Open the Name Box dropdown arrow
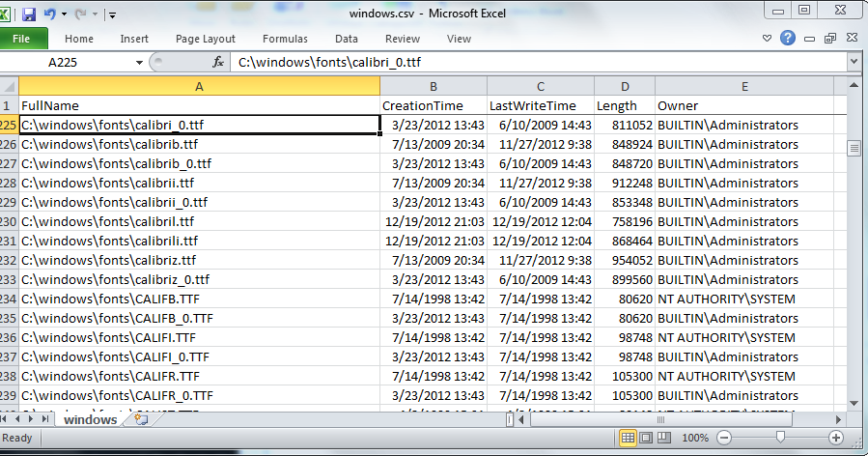868x456 pixels. (139, 63)
